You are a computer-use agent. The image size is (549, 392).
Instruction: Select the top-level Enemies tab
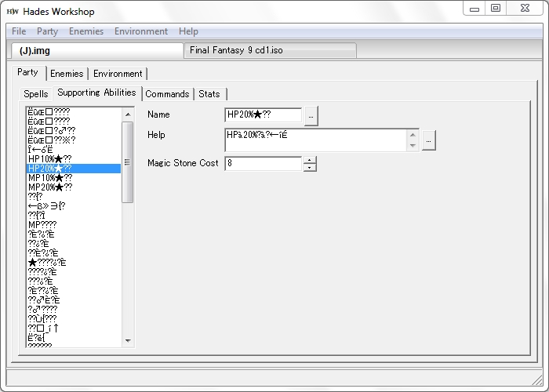(67, 74)
